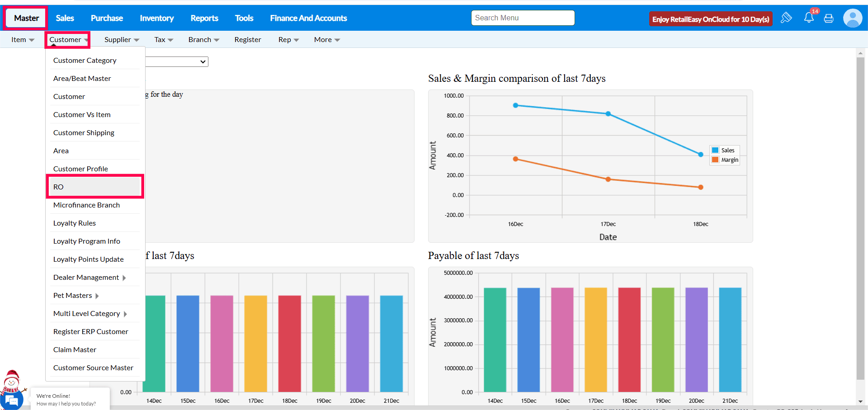Click into the Search Menu field

click(523, 18)
